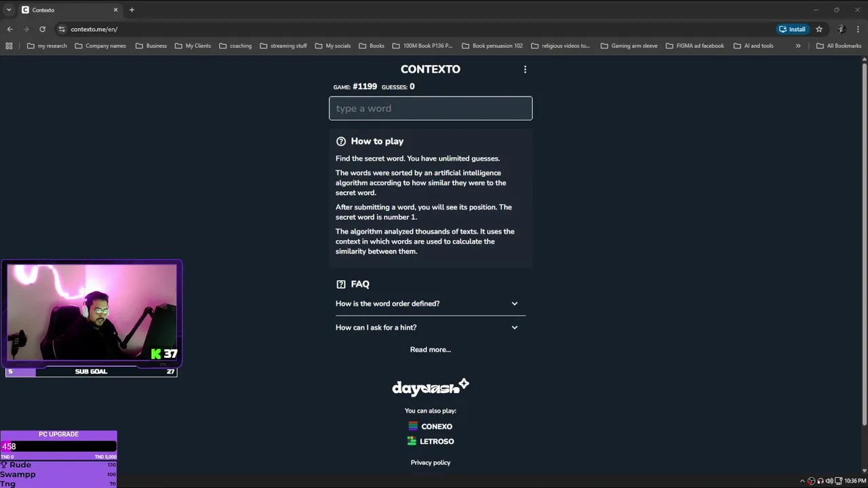868x488 pixels.
Task: Open the 'My socials' bookmark folder
Action: (x=333, y=46)
